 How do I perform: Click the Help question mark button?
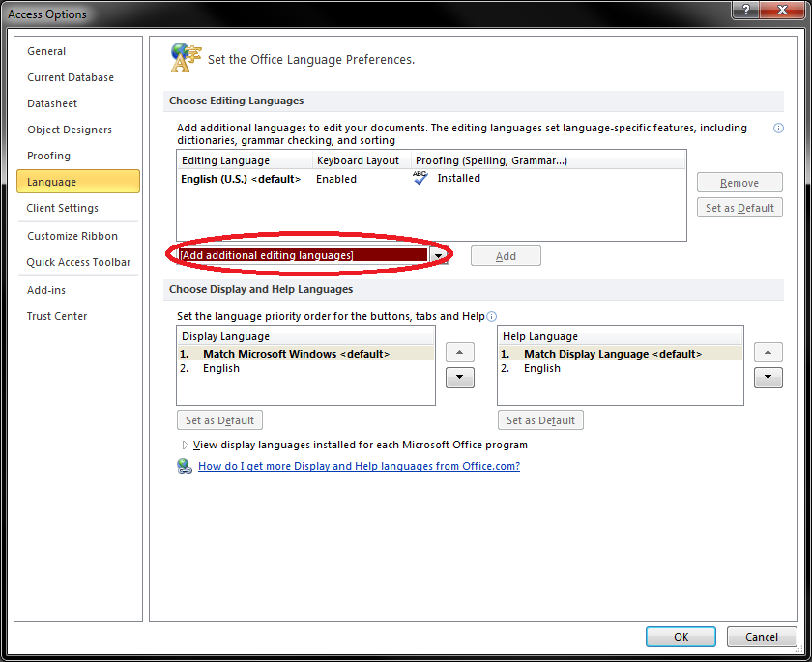[745, 10]
